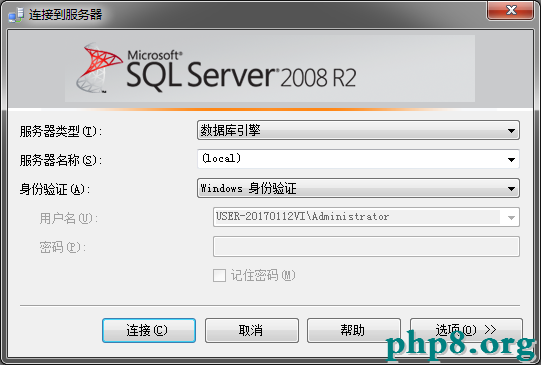541x365 pixels.
Task: Click the 用户名(U) label
Action: (x=69, y=218)
